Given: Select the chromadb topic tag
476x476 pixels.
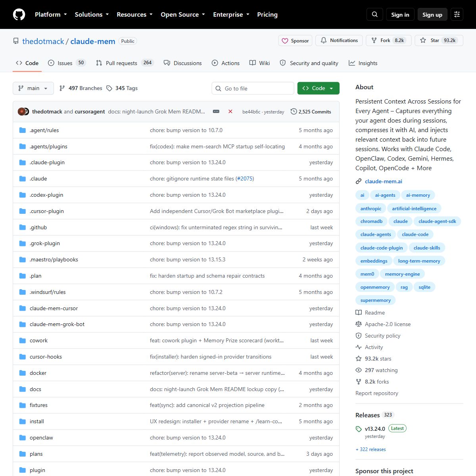Looking at the screenshot, I should (x=371, y=221).
